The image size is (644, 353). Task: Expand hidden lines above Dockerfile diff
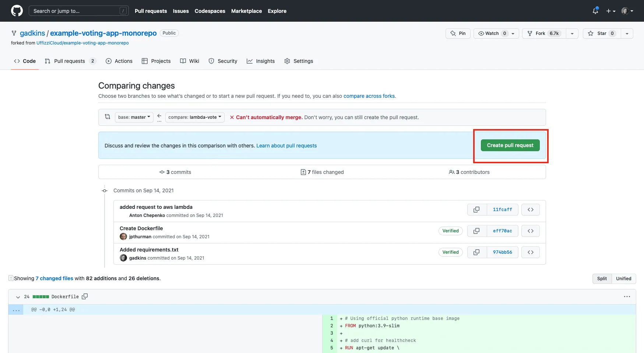[16, 310]
